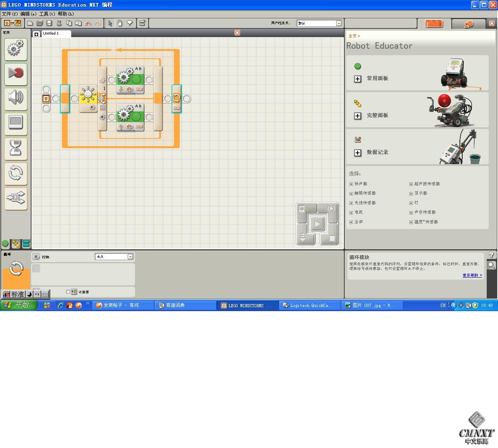Image resolution: width=498 pixels, height=448 pixels.
Task: Activate the comment bubble tool
Action: 130,23
